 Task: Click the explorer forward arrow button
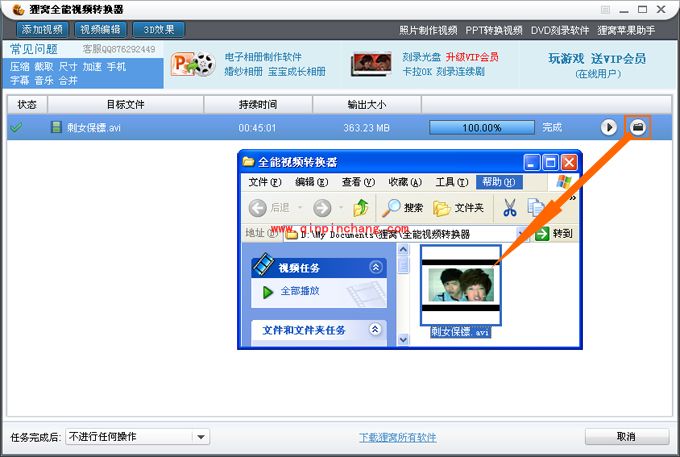pyautogui.click(x=322, y=208)
